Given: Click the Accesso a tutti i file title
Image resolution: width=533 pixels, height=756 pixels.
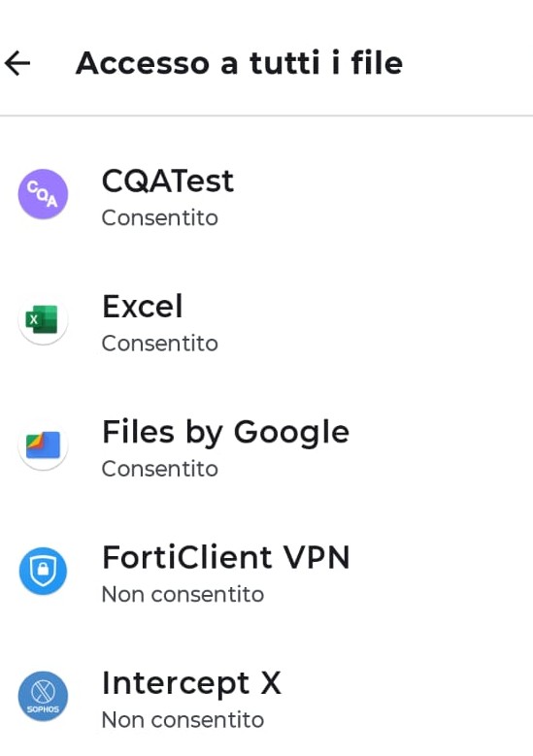Looking at the screenshot, I should [x=239, y=63].
